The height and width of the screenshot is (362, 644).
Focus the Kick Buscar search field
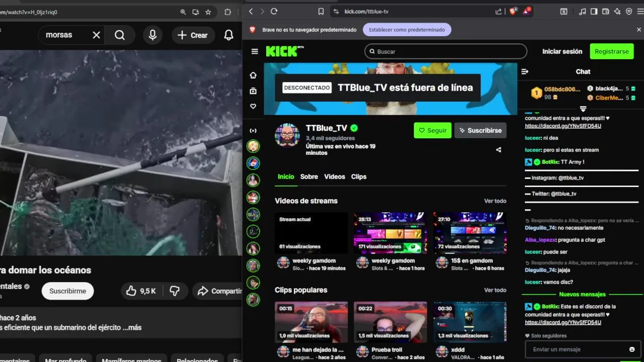[x=446, y=51]
